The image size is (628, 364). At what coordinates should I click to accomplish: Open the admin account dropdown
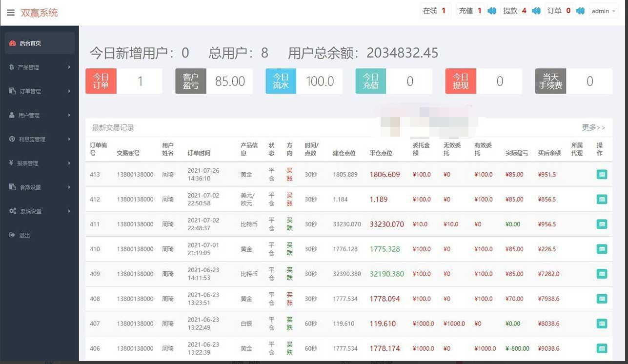(604, 11)
